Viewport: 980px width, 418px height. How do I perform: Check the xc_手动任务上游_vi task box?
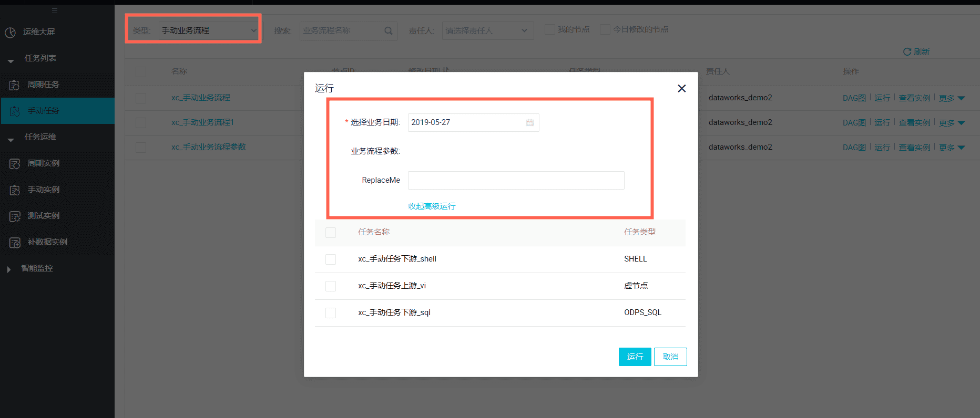coord(331,286)
